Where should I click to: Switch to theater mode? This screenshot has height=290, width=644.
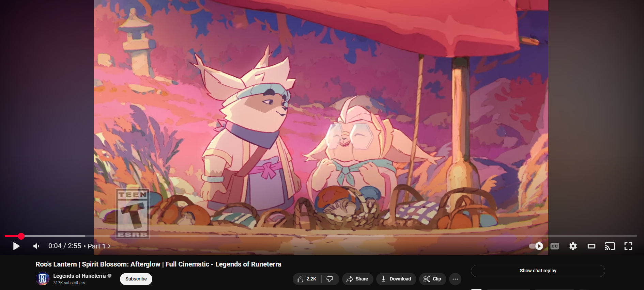(x=592, y=246)
